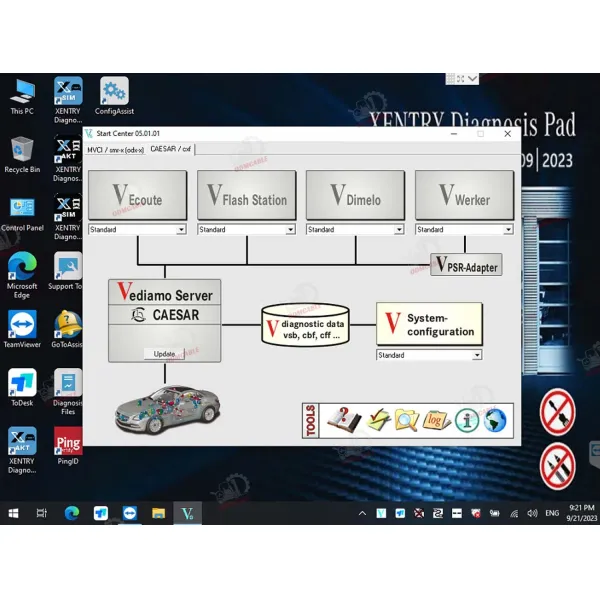Image resolution: width=600 pixels, height=600 pixels.
Task: Click the Windows Start button
Action: click(x=13, y=513)
